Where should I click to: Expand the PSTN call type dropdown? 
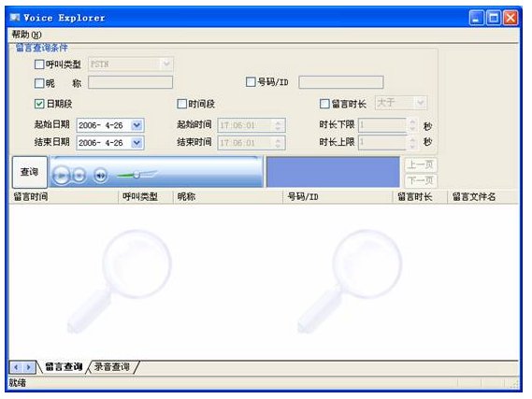pyautogui.click(x=165, y=64)
